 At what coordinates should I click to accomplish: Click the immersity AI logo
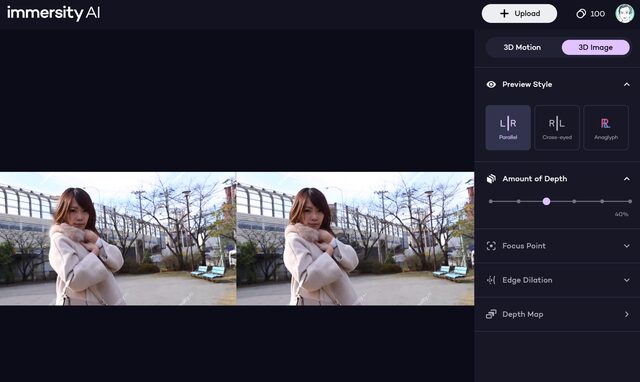click(x=53, y=13)
